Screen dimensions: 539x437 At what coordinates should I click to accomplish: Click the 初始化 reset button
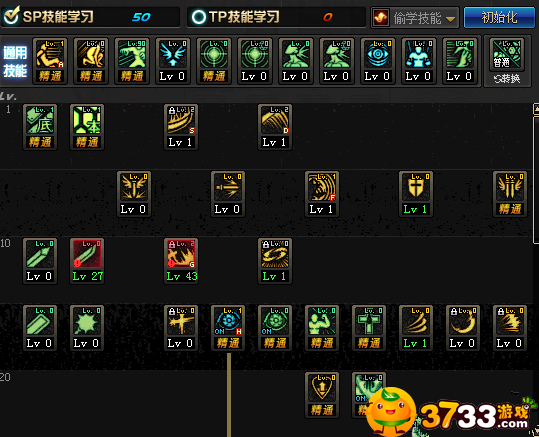tap(499, 17)
